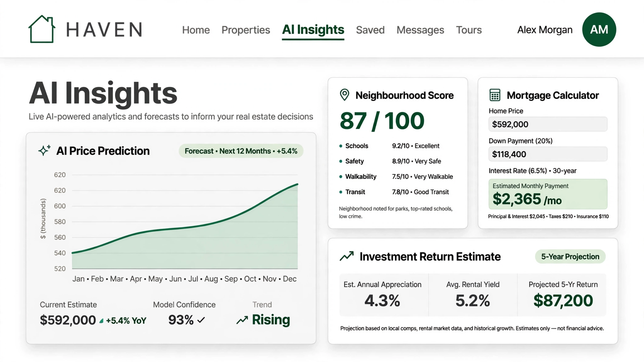Screen dimensions: 644x362
Task: Click the $87,200 Projected 5-Yr Return
Action: [563, 300]
